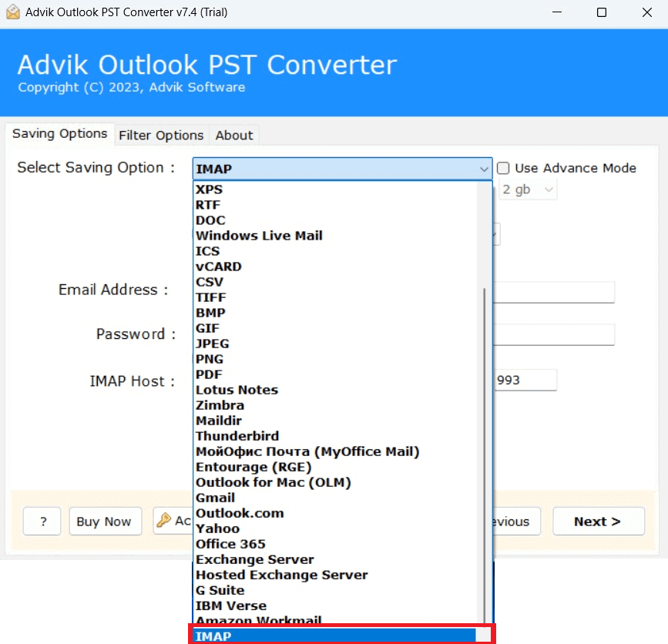The image size is (668, 644).
Task: Select Outlook.com from the saving list
Action: click(335, 513)
